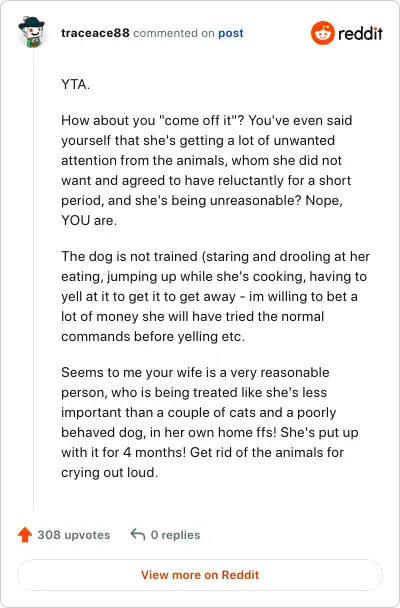Click the "YTA." verdict line

coord(76,84)
